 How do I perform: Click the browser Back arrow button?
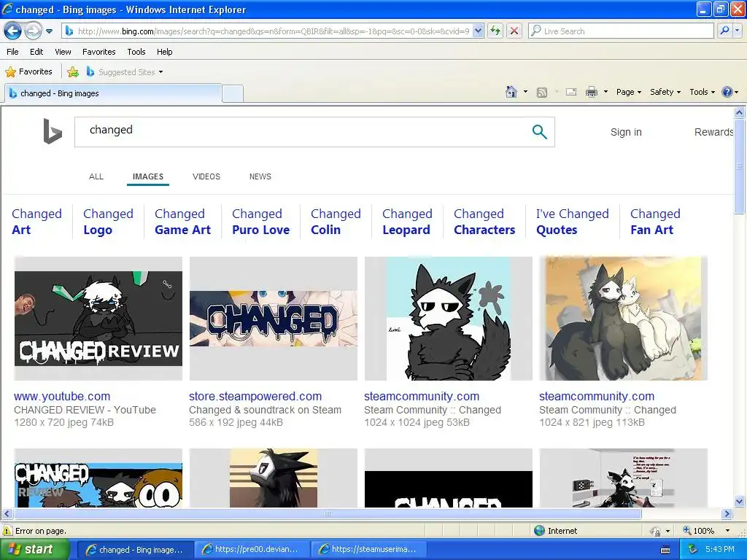pos(13,31)
